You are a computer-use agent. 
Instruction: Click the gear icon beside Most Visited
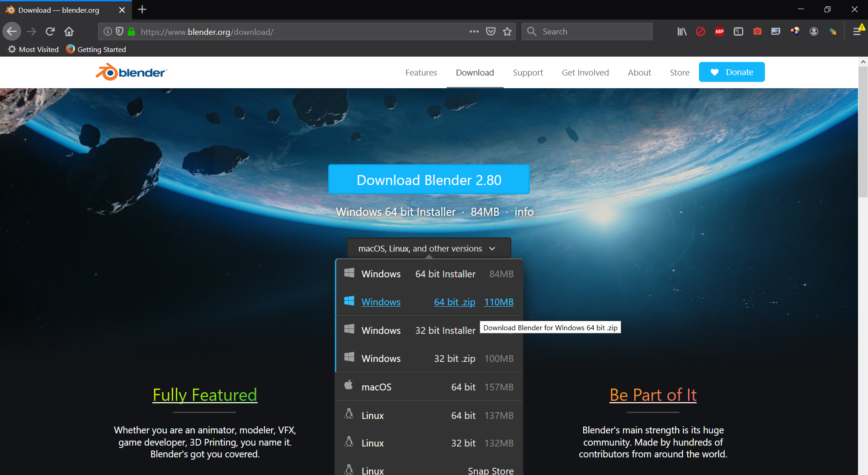[12, 49]
